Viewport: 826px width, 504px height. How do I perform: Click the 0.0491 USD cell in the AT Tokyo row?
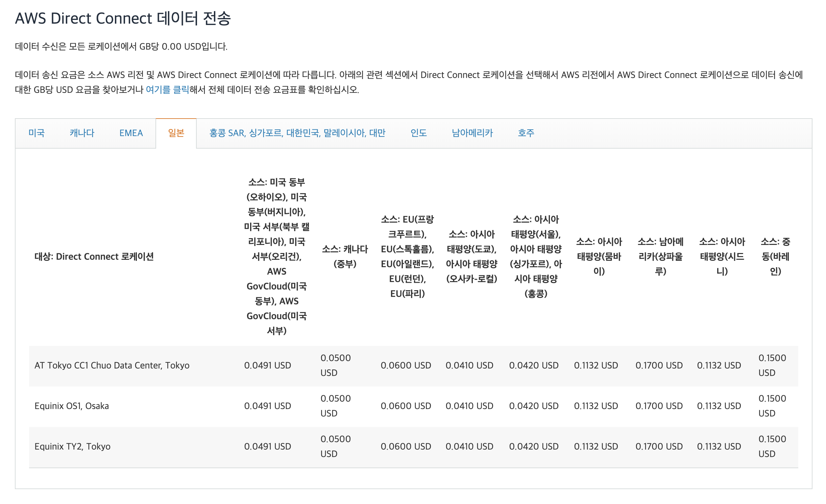[267, 366]
